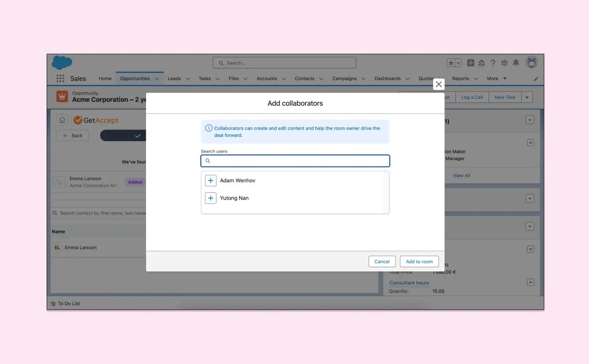The height and width of the screenshot is (364, 589).
Task: Open the Consultant hours link
Action: (409, 283)
